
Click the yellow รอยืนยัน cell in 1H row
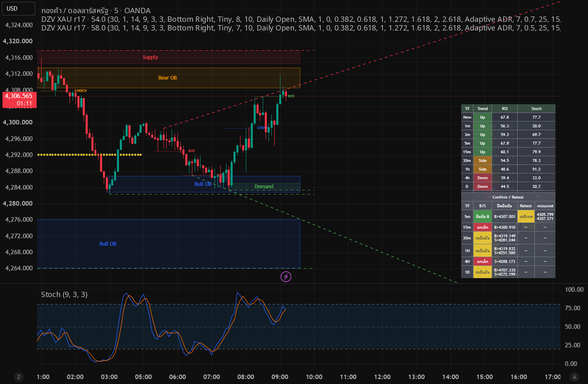tap(483, 251)
